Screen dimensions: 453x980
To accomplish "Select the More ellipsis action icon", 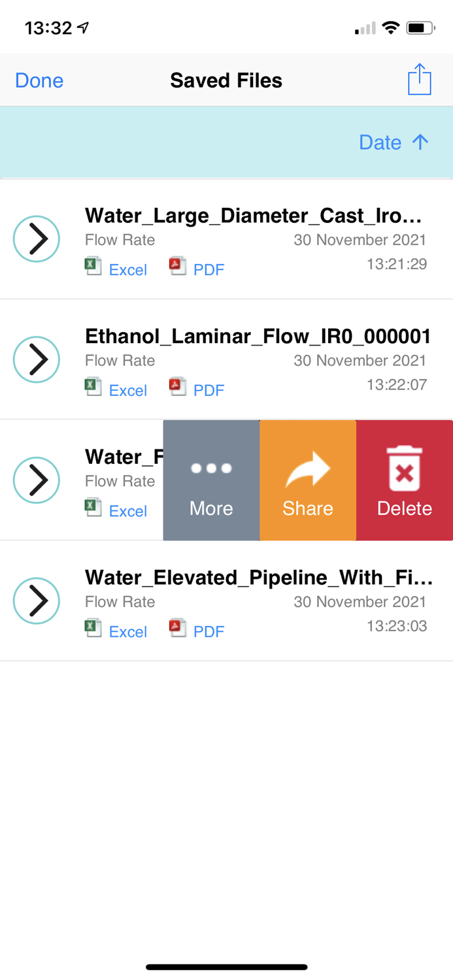I will 210,468.
